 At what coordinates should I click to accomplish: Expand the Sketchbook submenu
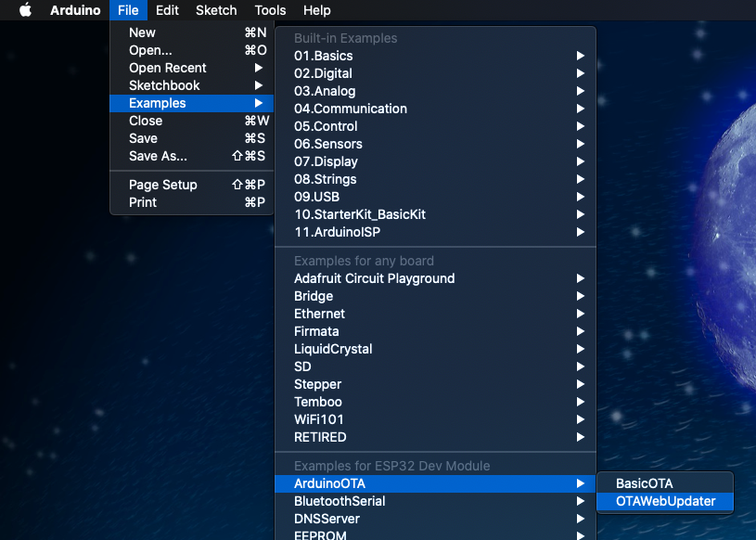192,85
